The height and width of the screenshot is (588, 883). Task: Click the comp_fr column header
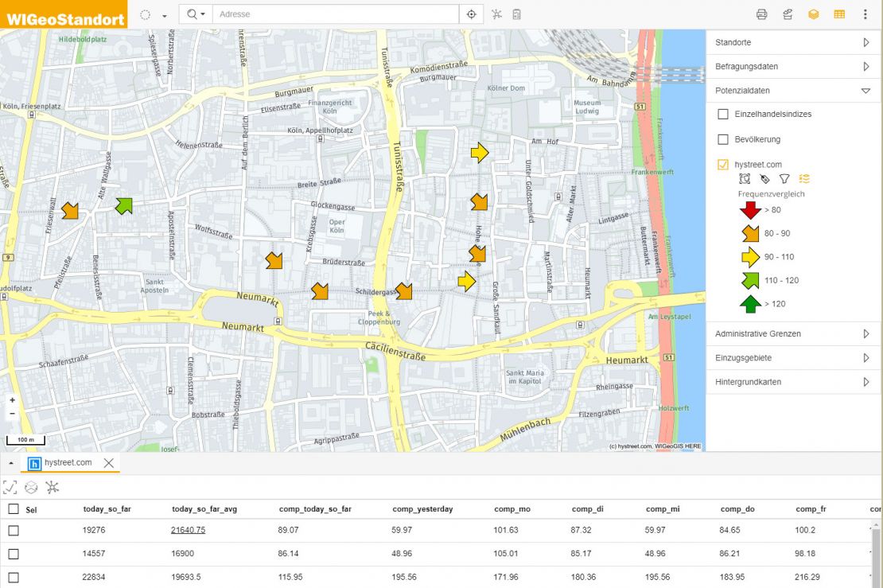click(x=811, y=509)
